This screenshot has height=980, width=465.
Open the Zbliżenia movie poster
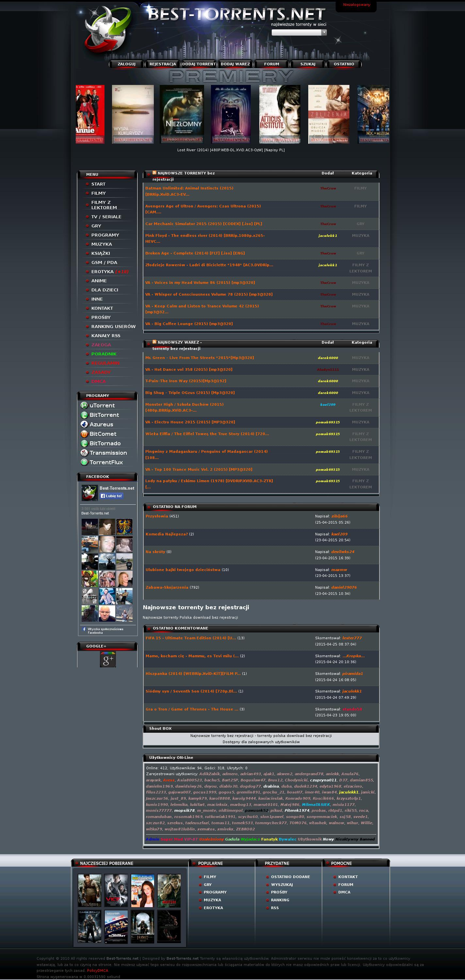(x=329, y=114)
